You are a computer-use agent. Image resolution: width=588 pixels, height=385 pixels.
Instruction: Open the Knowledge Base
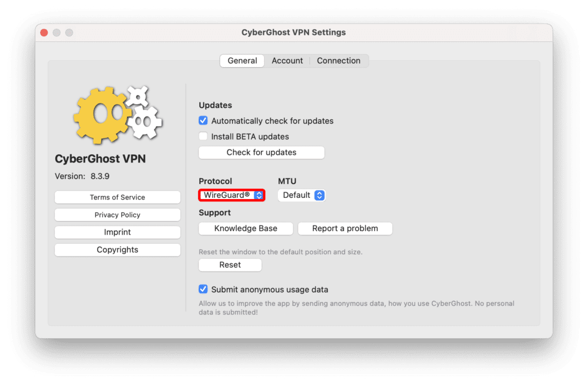click(245, 228)
